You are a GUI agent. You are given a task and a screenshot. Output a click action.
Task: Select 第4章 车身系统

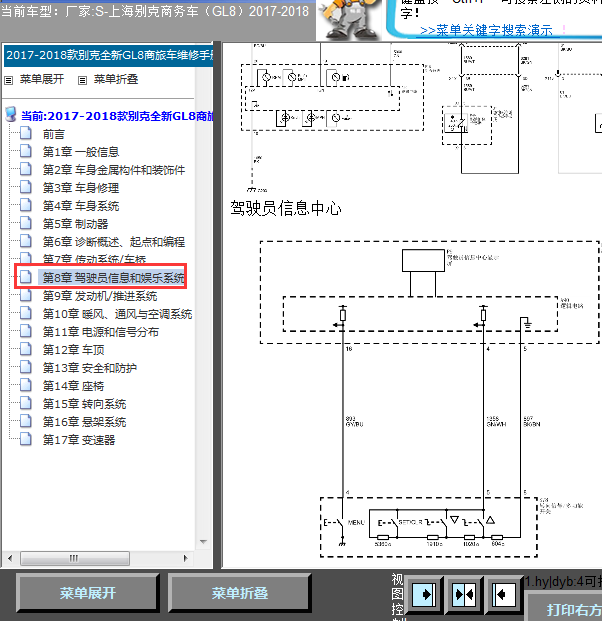(x=81, y=206)
